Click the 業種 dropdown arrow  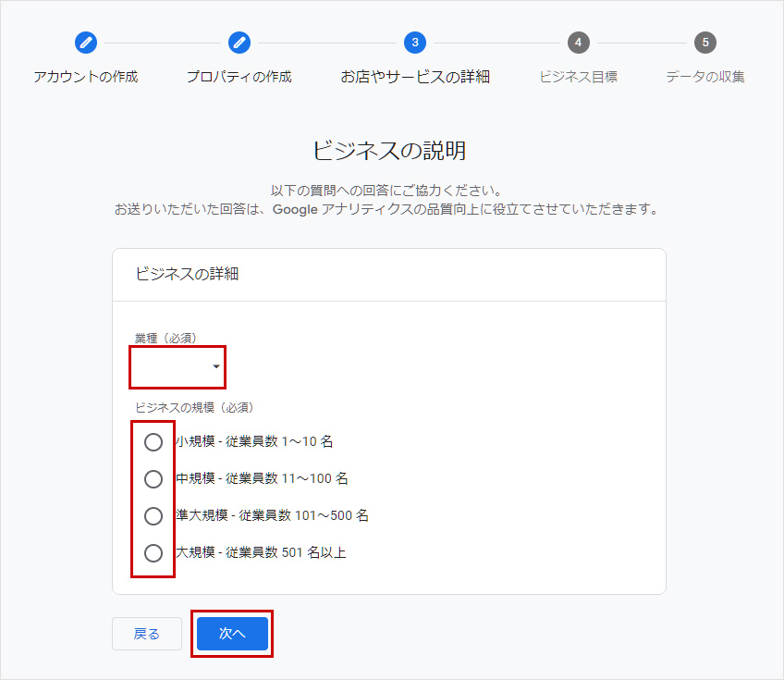[216, 367]
